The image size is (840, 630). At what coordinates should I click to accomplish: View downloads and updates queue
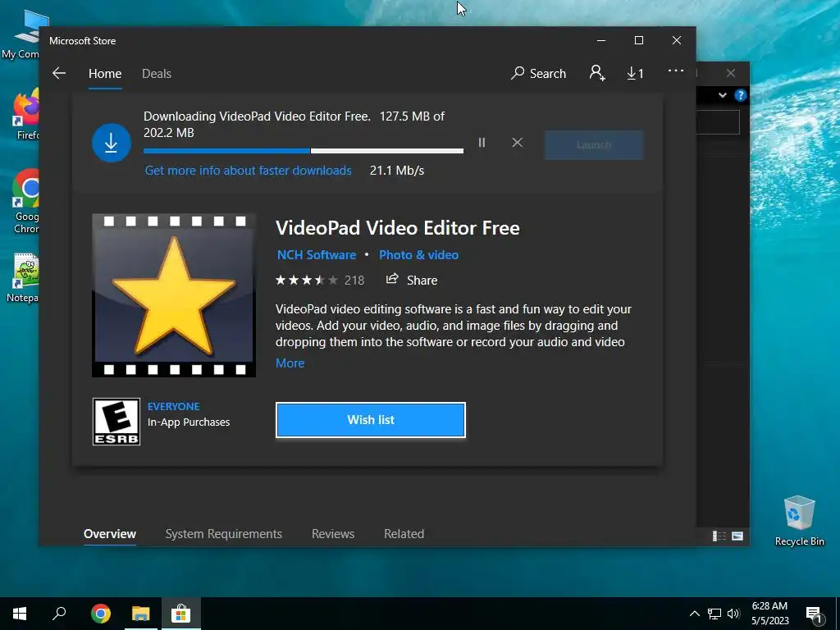click(x=636, y=73)
